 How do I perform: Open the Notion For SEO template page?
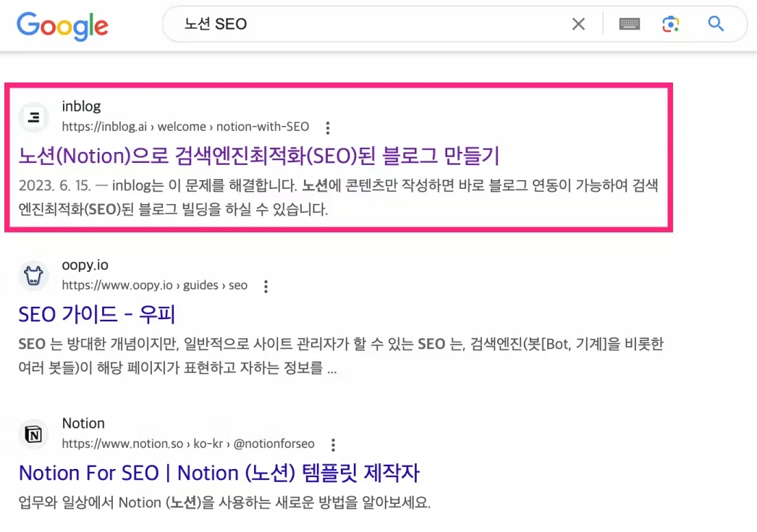click(x=219, y=473)
